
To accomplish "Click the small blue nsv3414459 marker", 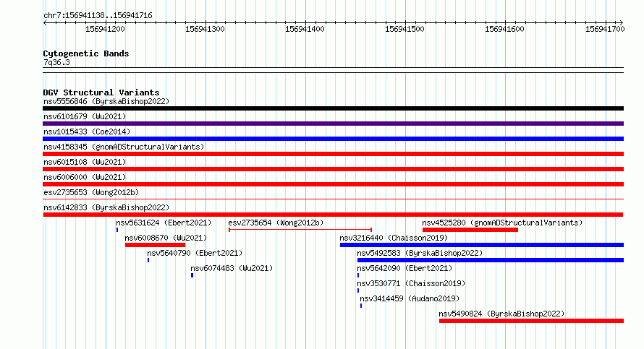I will click(361, 306).
